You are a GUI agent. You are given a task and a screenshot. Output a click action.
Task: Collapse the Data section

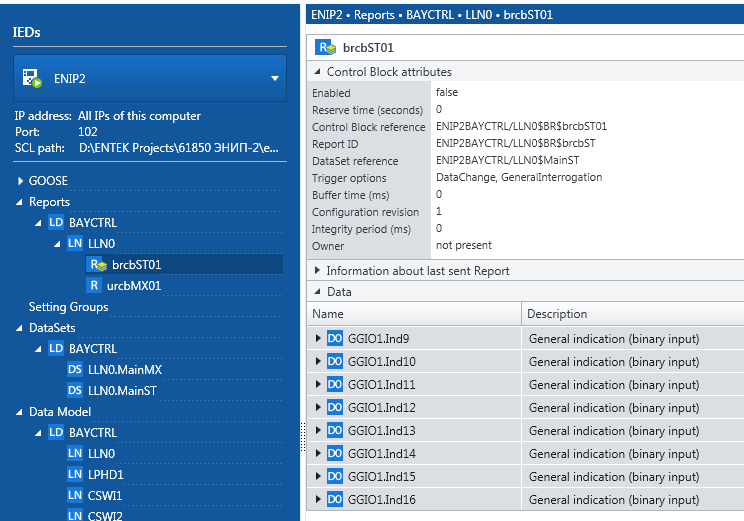[318, 292]
